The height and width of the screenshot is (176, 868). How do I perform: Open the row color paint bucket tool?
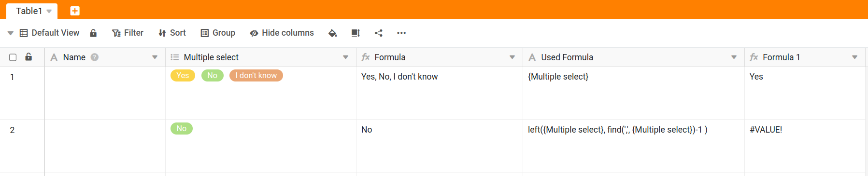(332, 33)
